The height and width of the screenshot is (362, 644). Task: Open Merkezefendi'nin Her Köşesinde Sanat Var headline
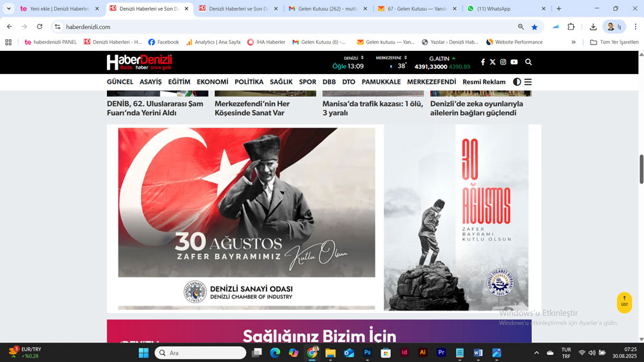(252, 108)
